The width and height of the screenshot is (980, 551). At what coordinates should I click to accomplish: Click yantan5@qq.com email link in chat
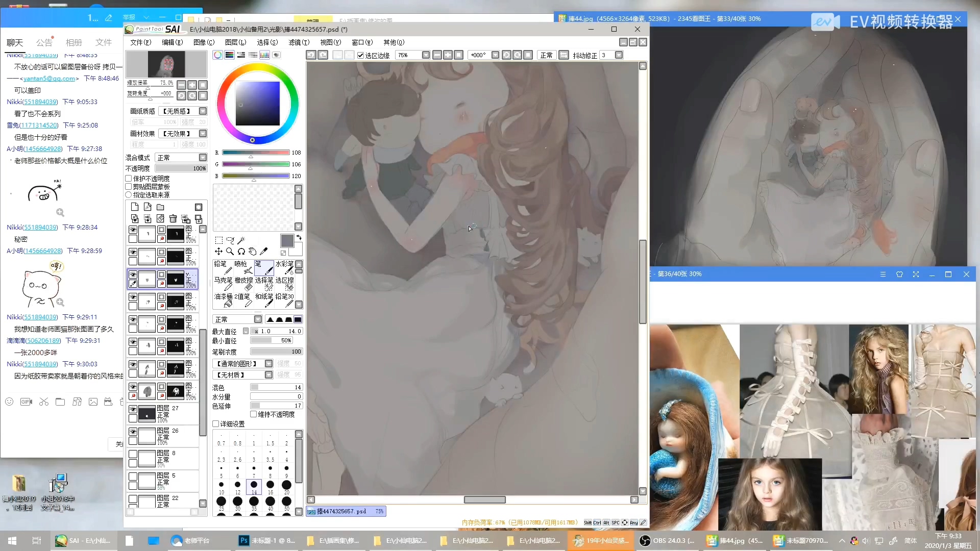(x=49, y=79)
